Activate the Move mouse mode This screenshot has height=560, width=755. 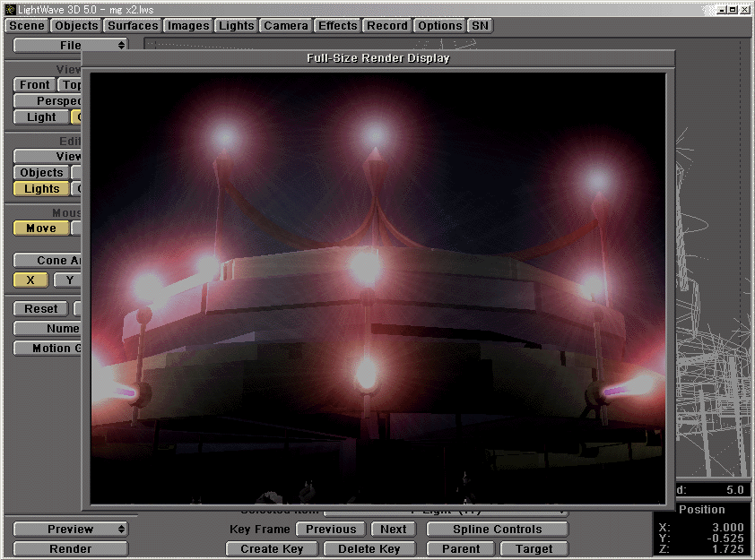point(39,228)
